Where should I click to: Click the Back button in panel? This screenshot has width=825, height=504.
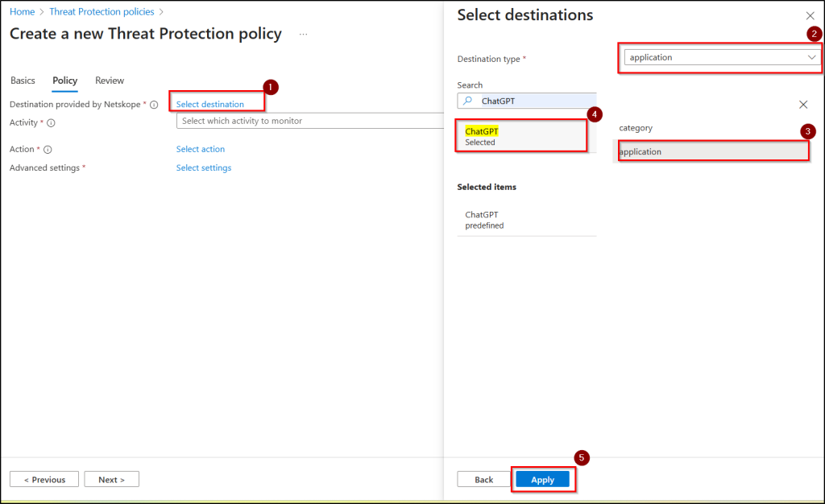[x=483, y=479]
